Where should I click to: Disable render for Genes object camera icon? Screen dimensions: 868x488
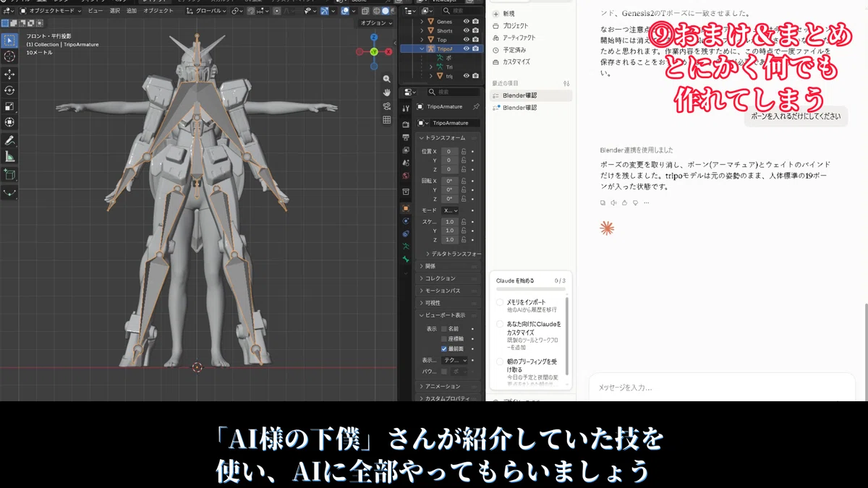tap(475, 22)
